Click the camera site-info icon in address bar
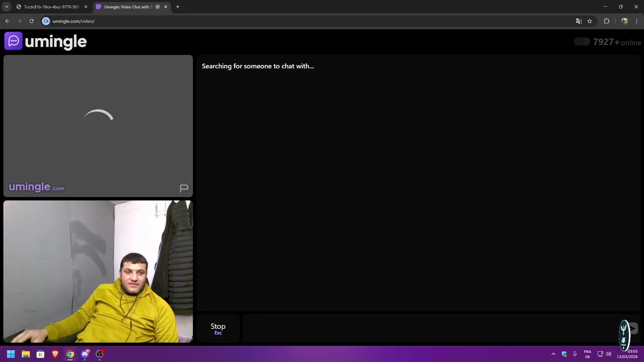 (x=46, y=21)
